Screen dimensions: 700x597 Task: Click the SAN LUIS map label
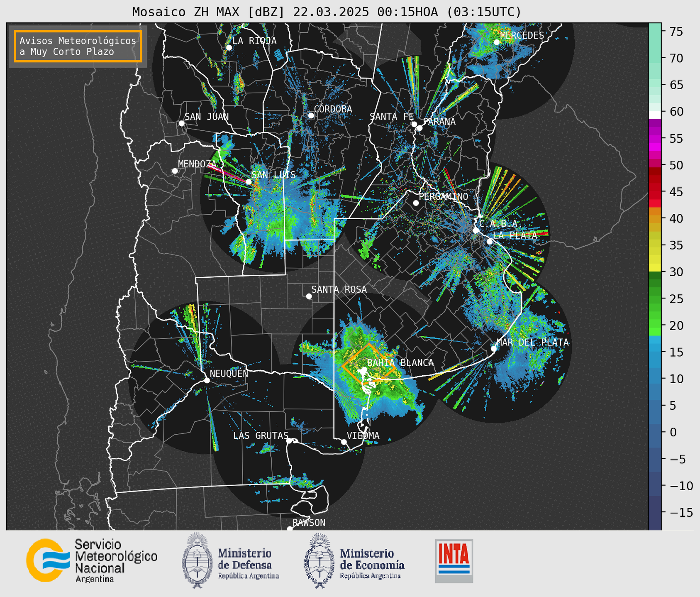pyautogui.click(x=274, y=175)
